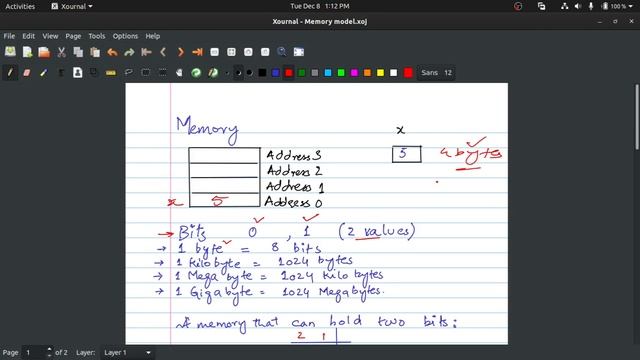Choose the fine pen thickness
The image size is (640, 360).
(227, 73)
